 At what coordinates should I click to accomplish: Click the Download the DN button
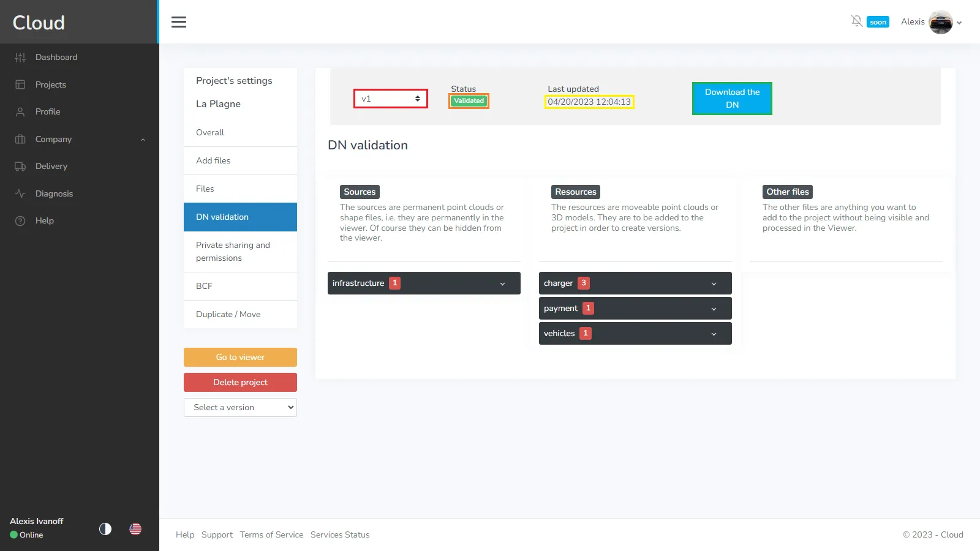(x=732, y=99)
